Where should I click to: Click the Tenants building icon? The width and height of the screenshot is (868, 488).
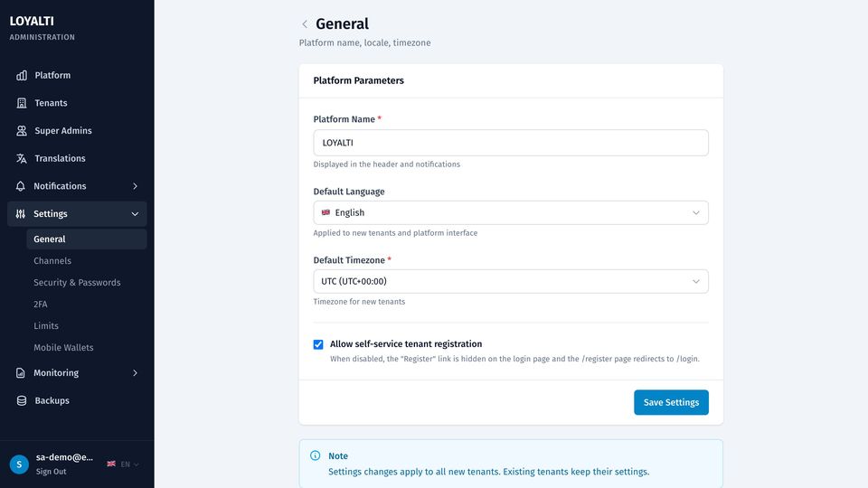(x=22, y=103)
